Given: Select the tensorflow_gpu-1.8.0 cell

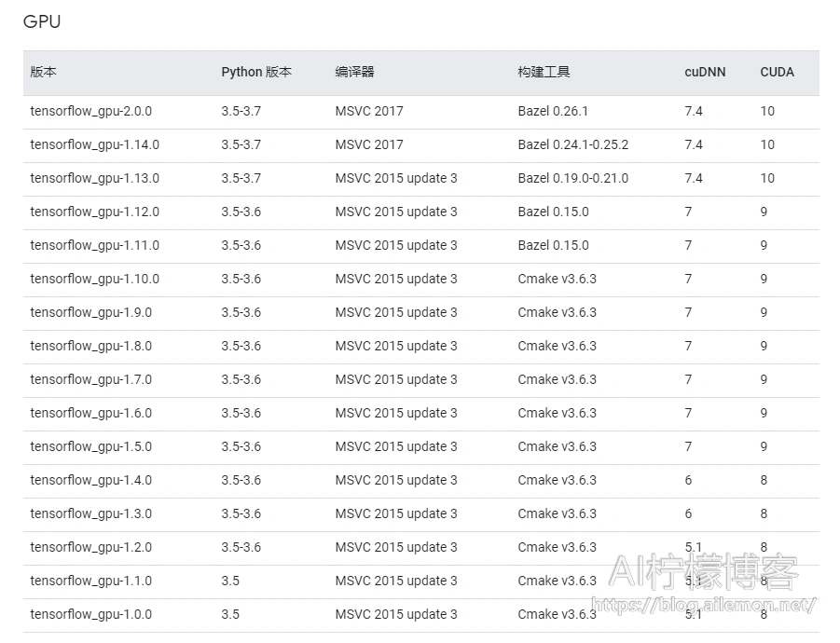Looking at the screenshot, I should click(91, 346).
